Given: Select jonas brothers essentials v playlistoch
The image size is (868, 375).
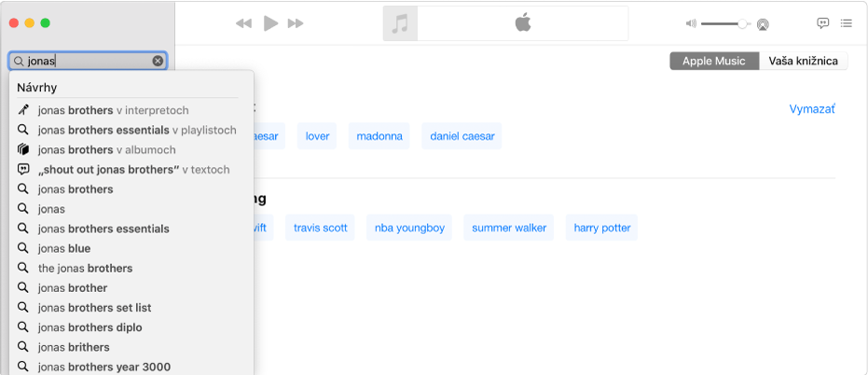Looking at the screenshot, I should 137,130.
